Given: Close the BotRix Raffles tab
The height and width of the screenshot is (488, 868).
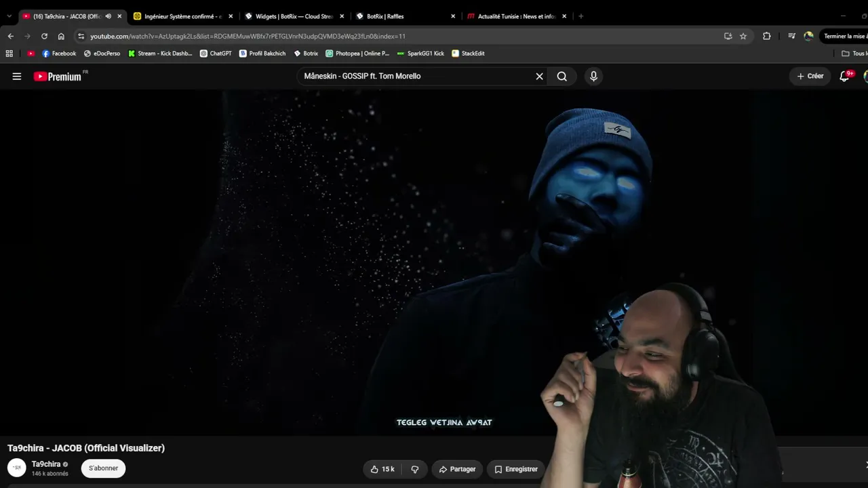Looking at the screenshot, I should [x=453, y=16].
